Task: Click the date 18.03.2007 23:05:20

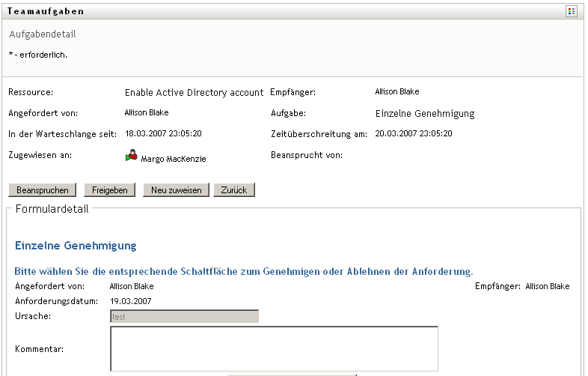Action: [163, 133]
